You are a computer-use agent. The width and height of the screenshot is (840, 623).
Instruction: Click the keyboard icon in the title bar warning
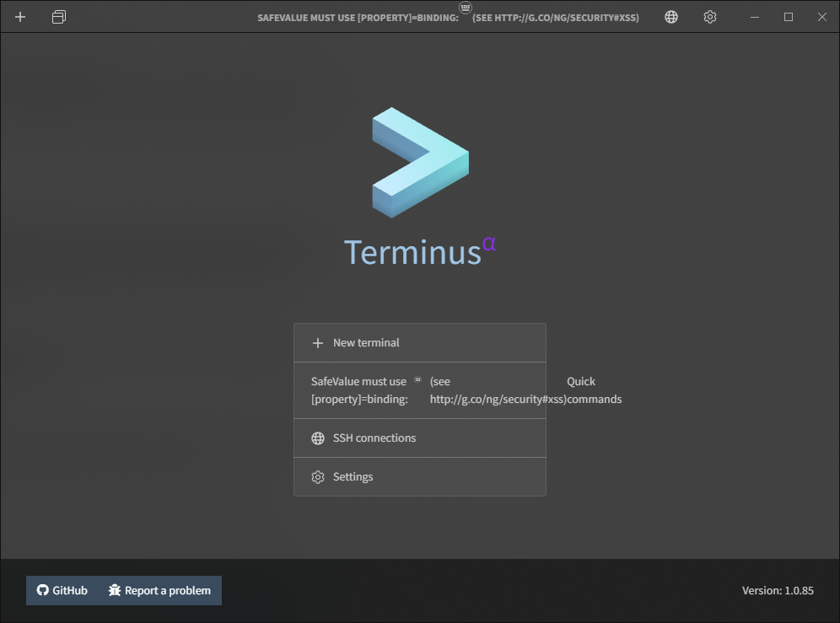[x=465, y=8]
